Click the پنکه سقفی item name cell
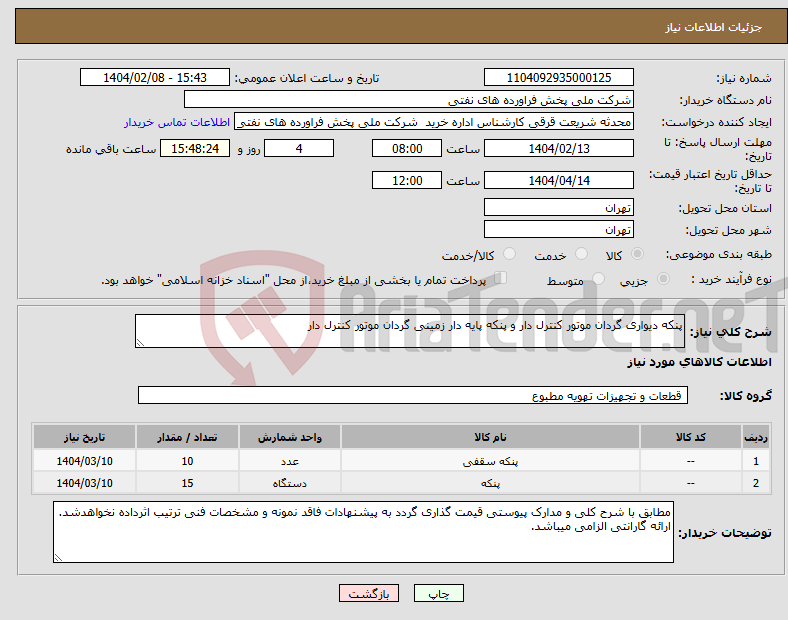 pyautogui.click(x=490, y=461)
